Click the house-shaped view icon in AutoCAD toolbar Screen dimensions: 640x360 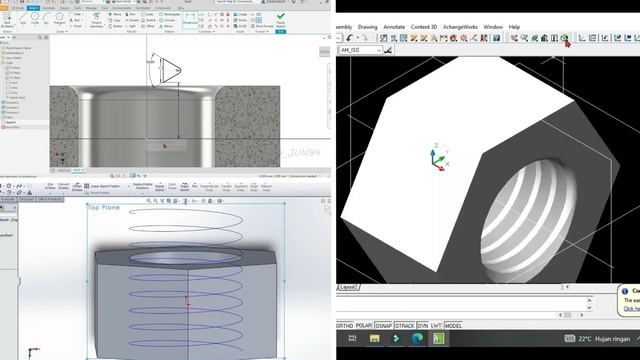click(544, 38)
